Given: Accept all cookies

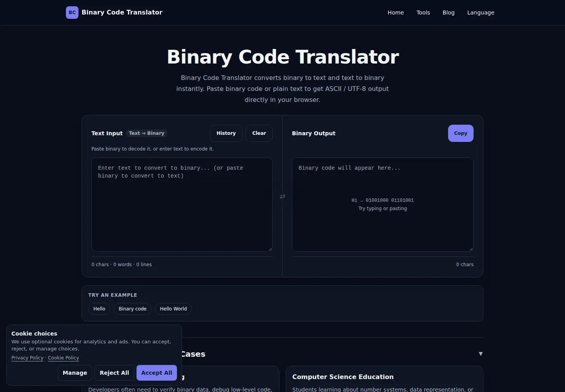Looking at the screenshot, I should pos(157,373).
